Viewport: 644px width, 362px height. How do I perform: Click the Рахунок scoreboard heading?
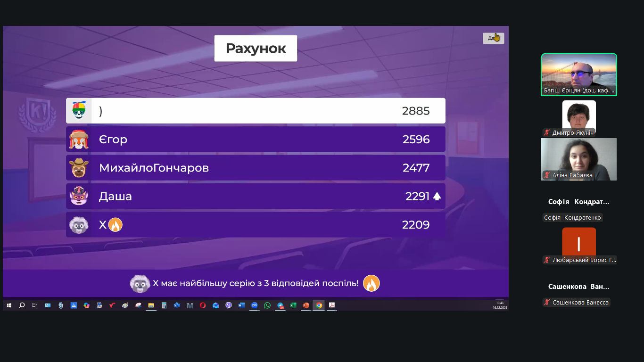click(x=256, y=48)
